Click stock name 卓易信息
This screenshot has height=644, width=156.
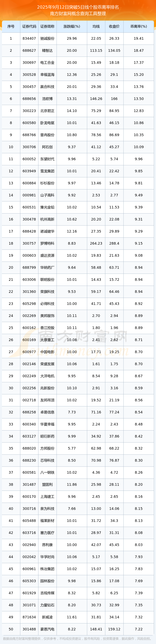pos(47,412)
